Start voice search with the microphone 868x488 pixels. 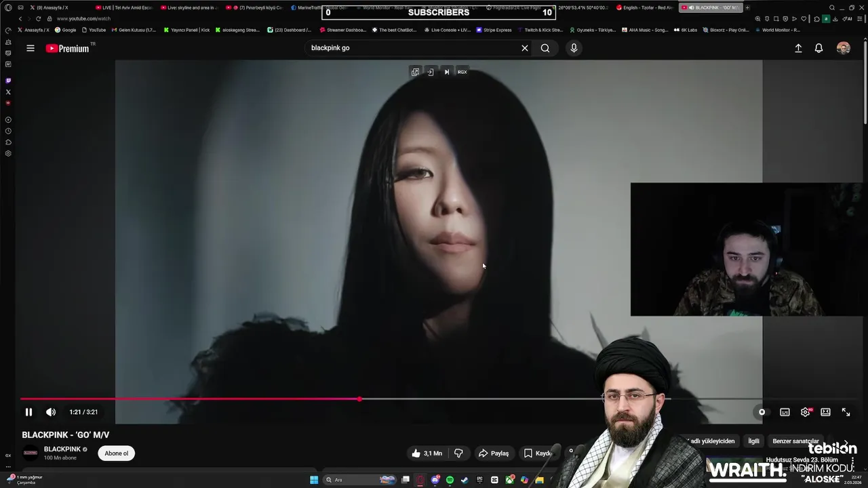(574, 48)
